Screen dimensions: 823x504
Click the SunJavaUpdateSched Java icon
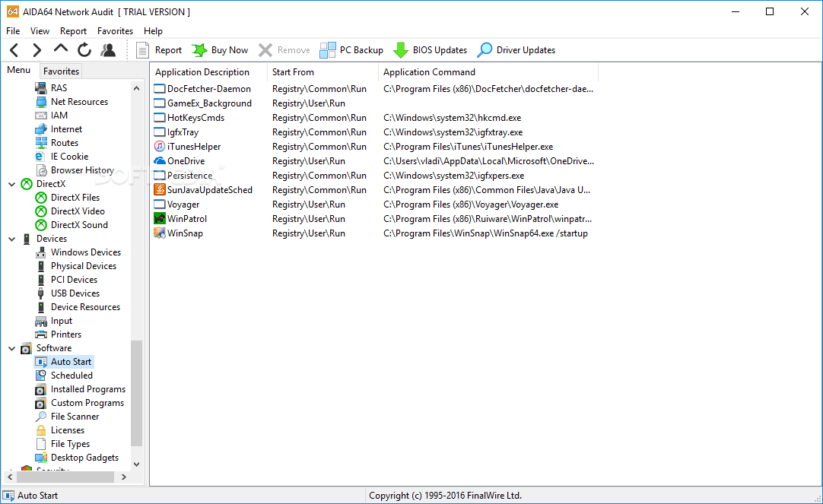160,190
